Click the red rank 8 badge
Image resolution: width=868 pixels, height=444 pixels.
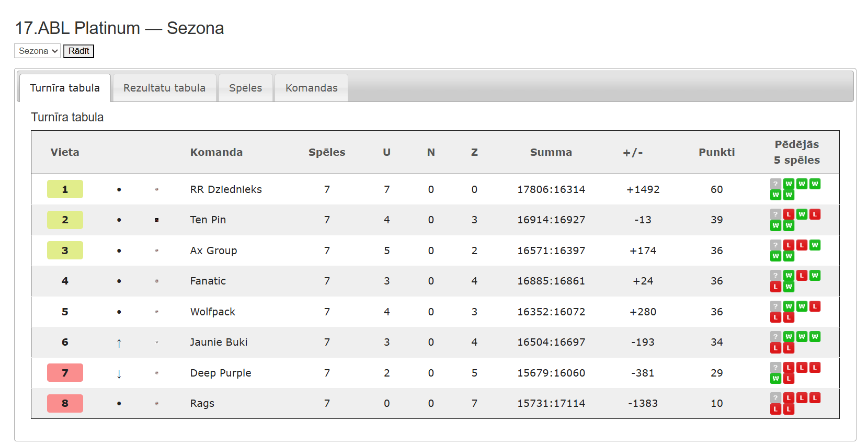[x=65, y=403]
